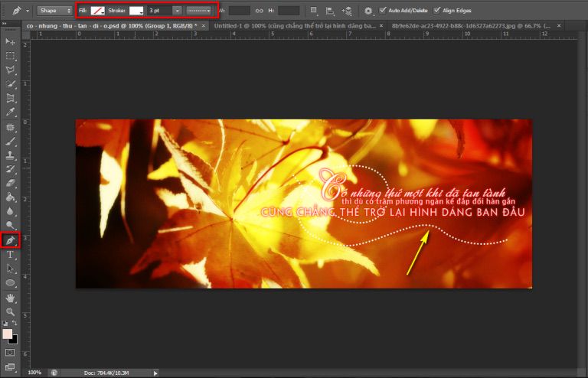
Task: Click the 100% zoom level field
Action: coord(35,373)
